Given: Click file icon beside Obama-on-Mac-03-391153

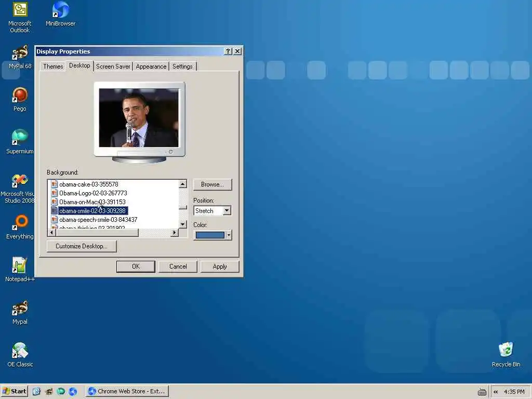Looking at the screenshot, I should 54,202.
